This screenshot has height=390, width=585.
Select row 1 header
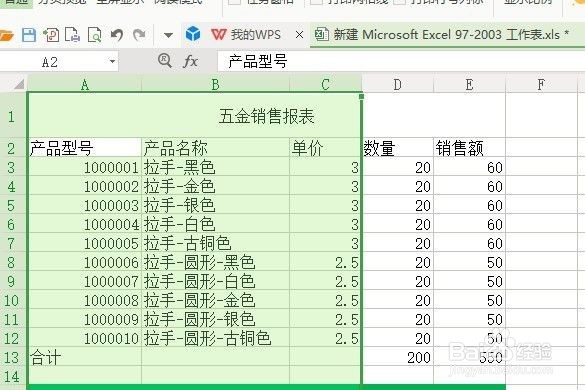click(12, 116)
